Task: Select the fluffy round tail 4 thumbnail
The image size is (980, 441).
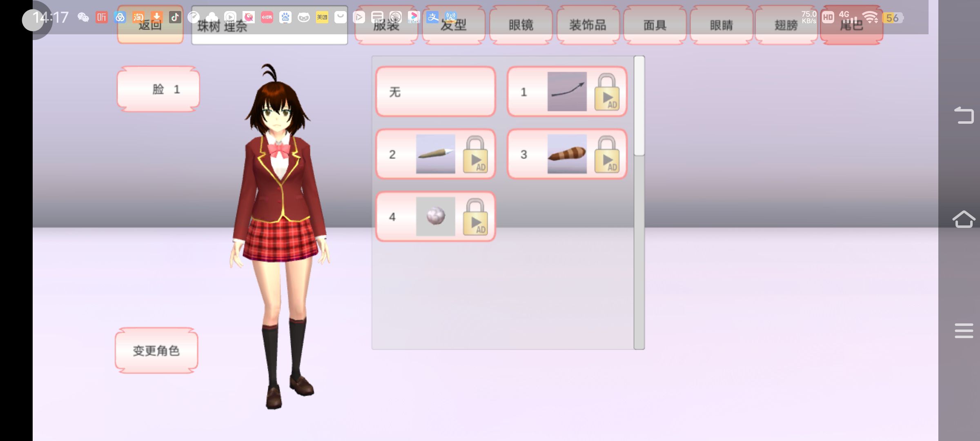Action: pos(435,217)
